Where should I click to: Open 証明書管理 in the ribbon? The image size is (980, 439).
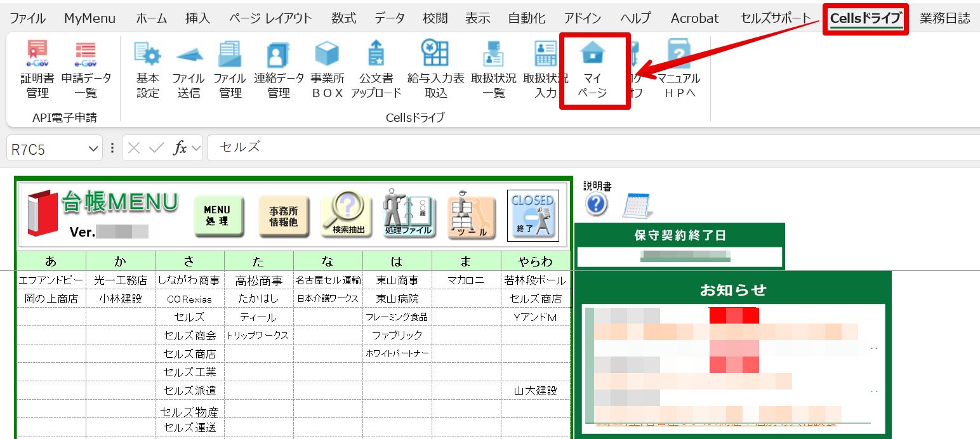tap(37, 70)
